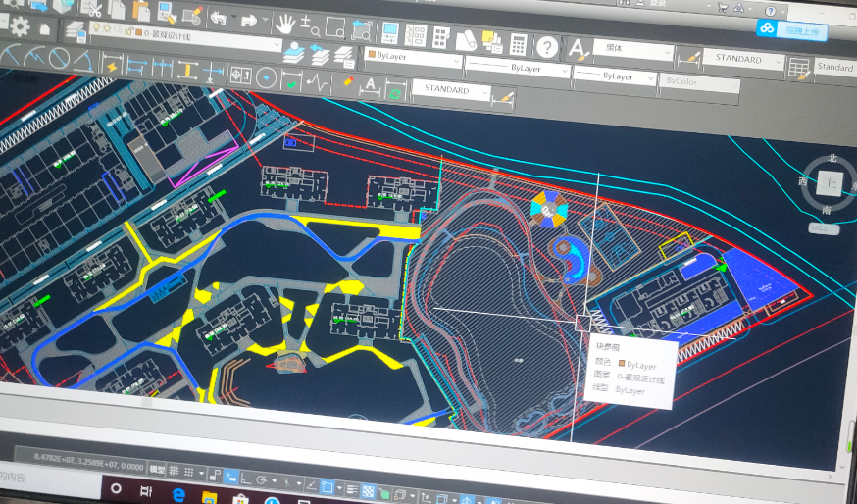Click the Copy documents icon
The height and width of the screenshot is (504, 857).
pos(117,9)
